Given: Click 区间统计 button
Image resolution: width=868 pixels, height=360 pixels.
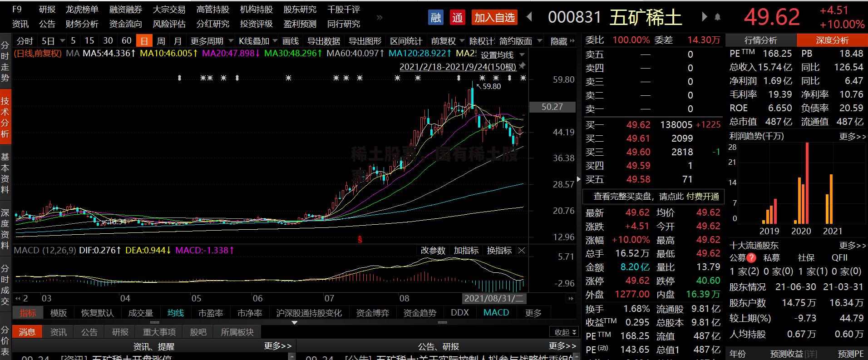Looking at the screenshot, I should tap(406, 41).
